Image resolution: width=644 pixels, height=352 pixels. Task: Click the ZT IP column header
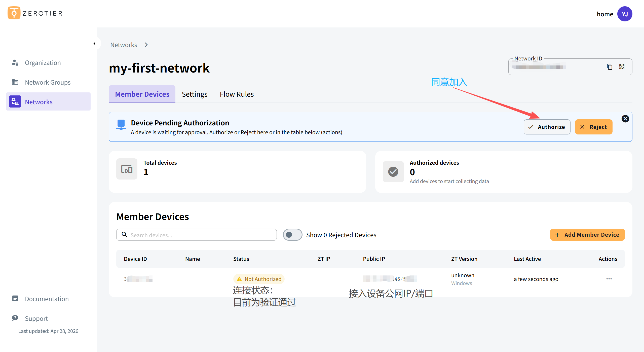pos(324,259)
